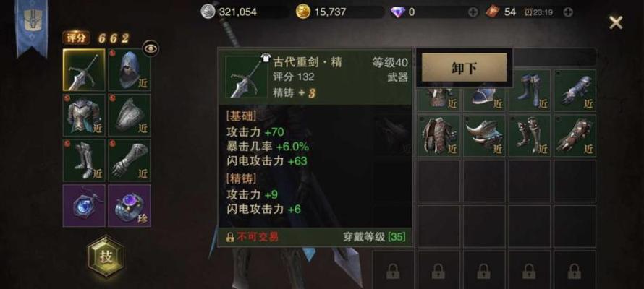Click the first locked inventory slot

(394, 269)
